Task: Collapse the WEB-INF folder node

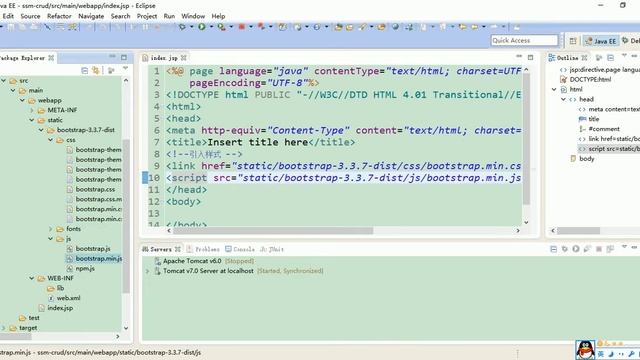Action: 32,278
